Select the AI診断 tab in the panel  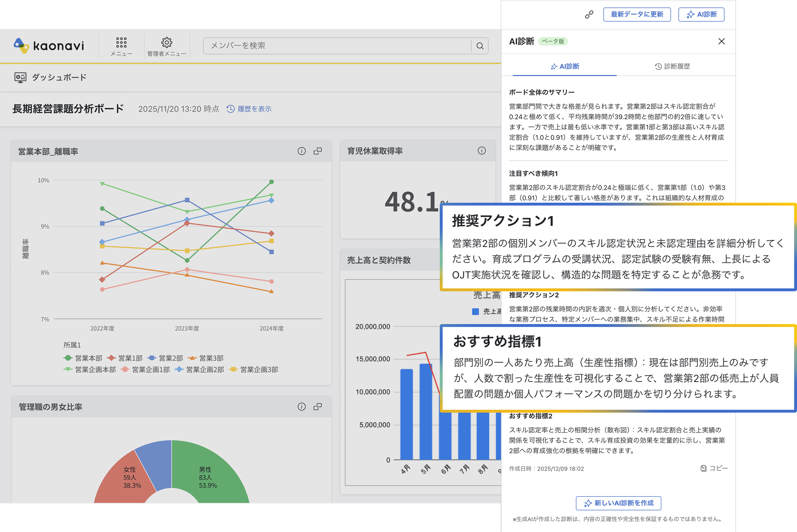565,66
